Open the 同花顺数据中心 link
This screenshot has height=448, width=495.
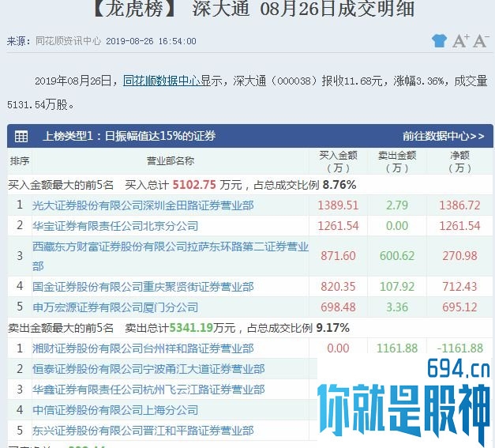point(162,81)
